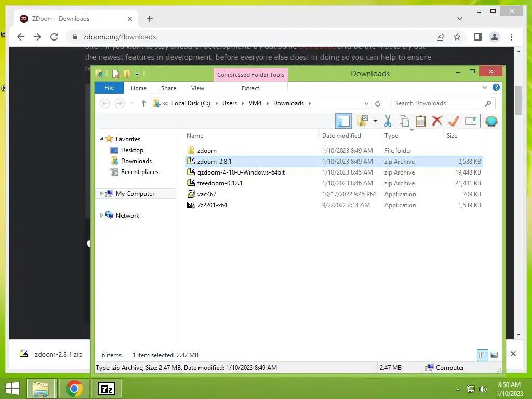Select gzdoom-4-10-0-Windows-64bit zip file
Screen dimensions: 532x399
point(334,172)
